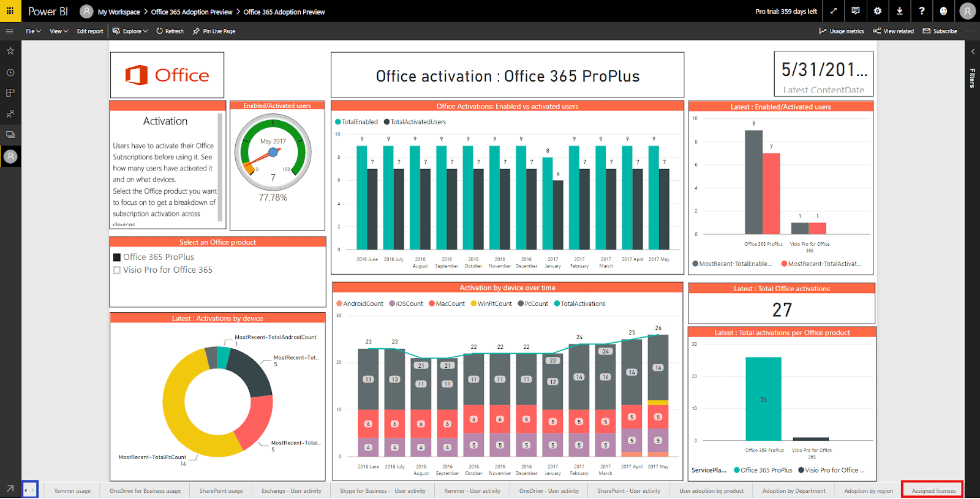The image size is (980, 499).
Task: Open the View menu dropdown
Action: tap(58, 31)
